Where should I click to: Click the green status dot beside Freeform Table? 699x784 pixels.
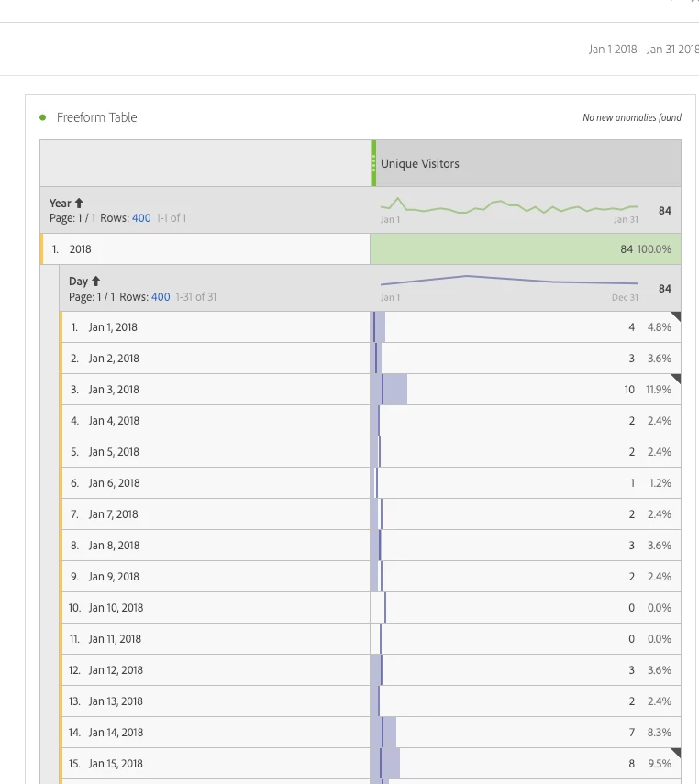42,117
